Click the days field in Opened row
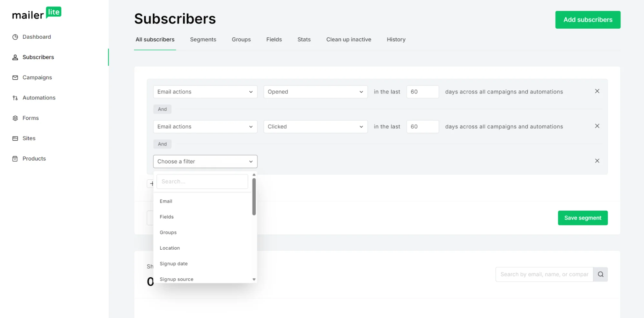 point(422,92)
